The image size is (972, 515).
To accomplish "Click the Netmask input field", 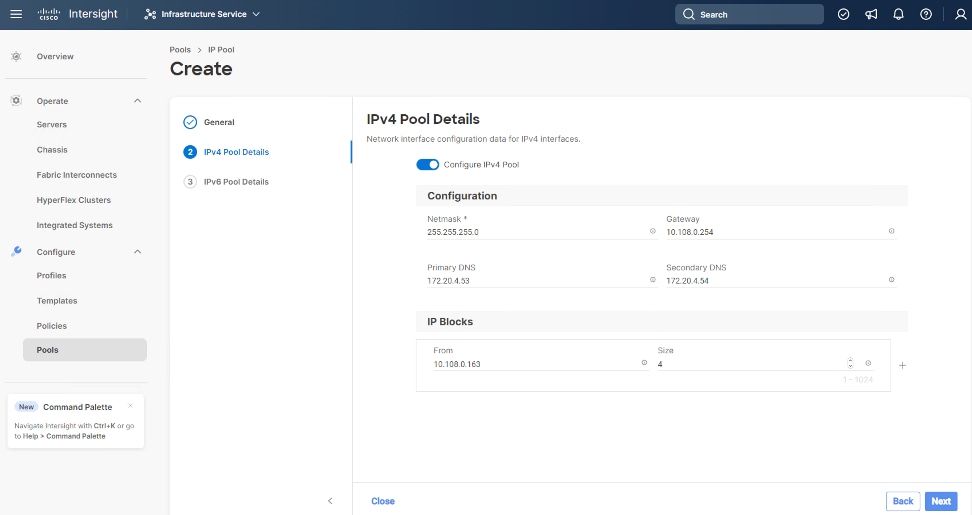I will (535, 232).
